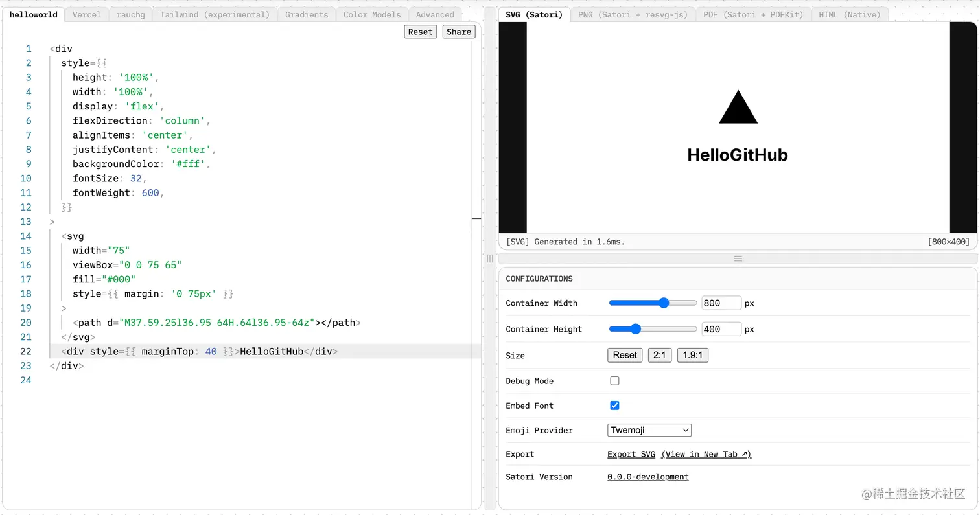
Task: Click the fontWeight: 600 code line
Action: tap(119, 192)
